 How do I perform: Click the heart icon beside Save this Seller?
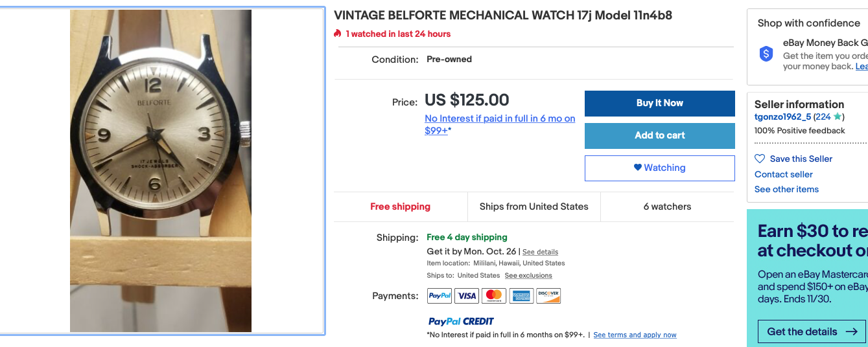(x=760, y=159)
